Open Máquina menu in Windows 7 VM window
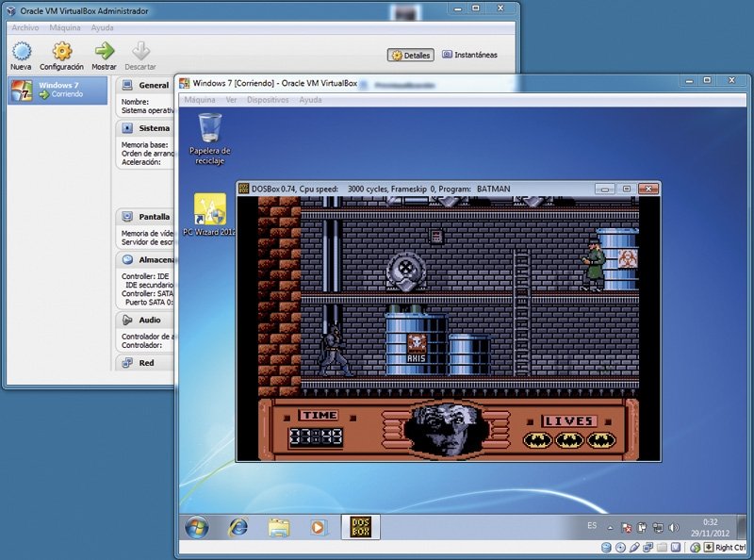This screenshot has height=560, width=754. tap(200, 100)
